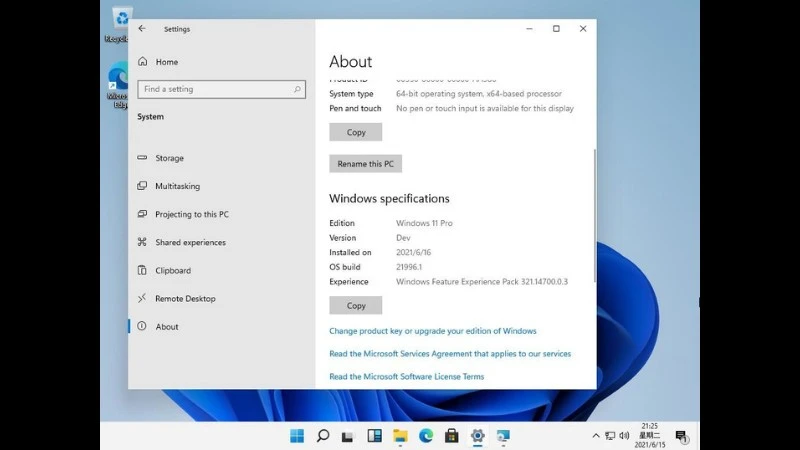Viewport: 800px width, 450px height.
Task: Focus the Find a setting search box
Action: point(221,89)
